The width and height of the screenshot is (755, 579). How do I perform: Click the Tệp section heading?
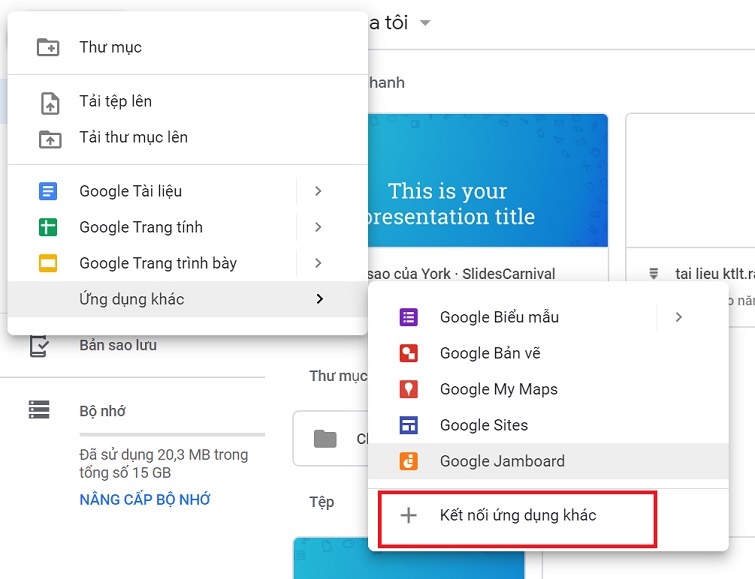(x=322, y=502)
